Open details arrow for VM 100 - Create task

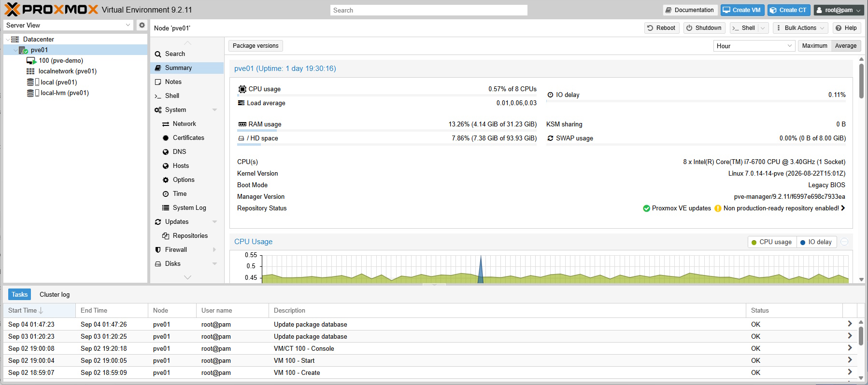850,372
